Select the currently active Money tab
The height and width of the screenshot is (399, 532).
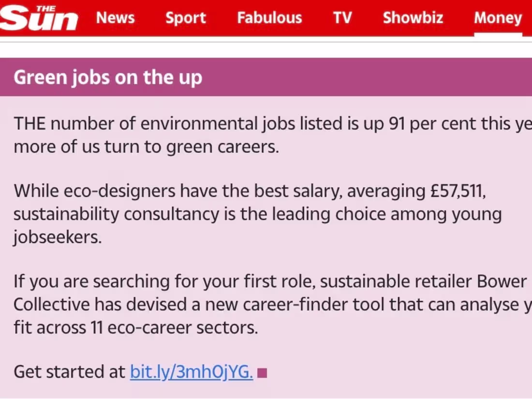(x=498, y=18)
